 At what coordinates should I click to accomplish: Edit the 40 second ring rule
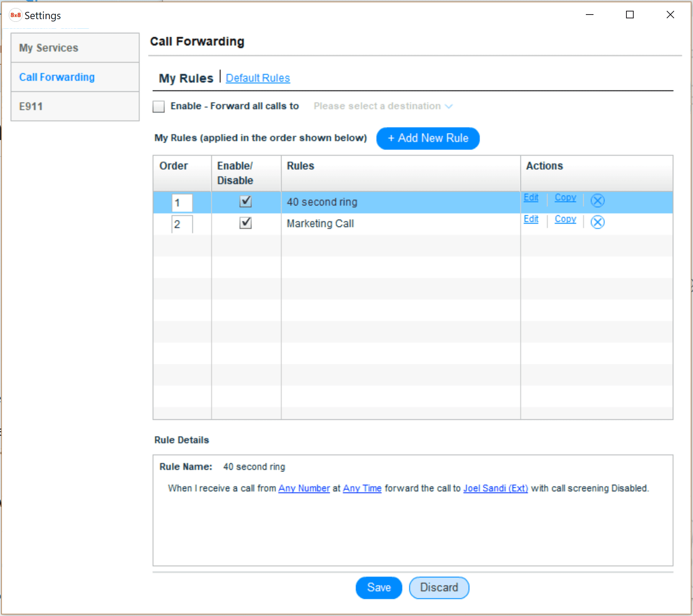click(x=531, y=197)
